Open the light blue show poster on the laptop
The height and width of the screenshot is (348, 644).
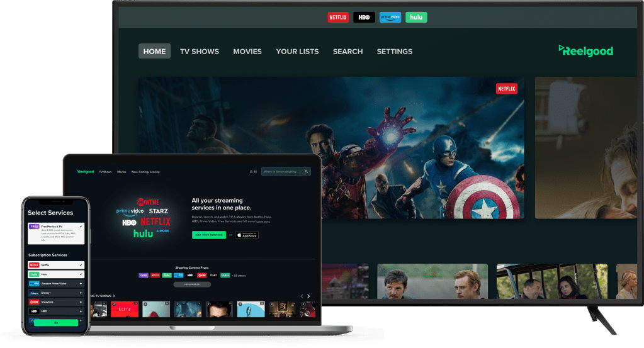tap(251, 309)
